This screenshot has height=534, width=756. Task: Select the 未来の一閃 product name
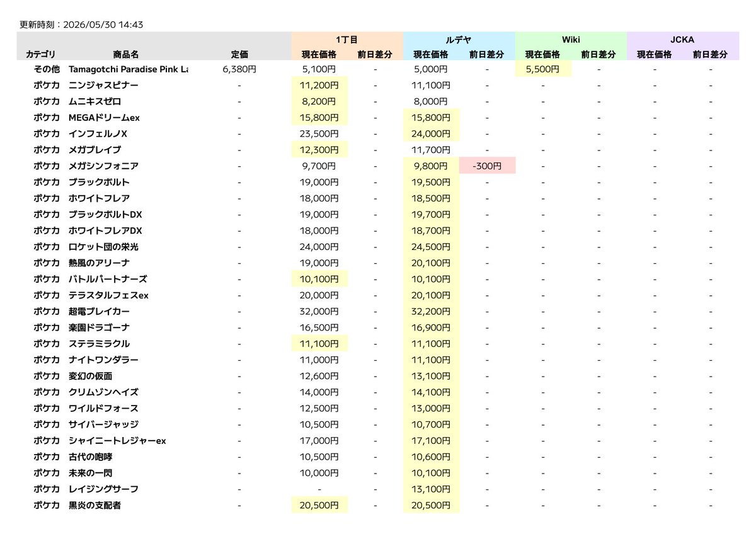point(91,473)
